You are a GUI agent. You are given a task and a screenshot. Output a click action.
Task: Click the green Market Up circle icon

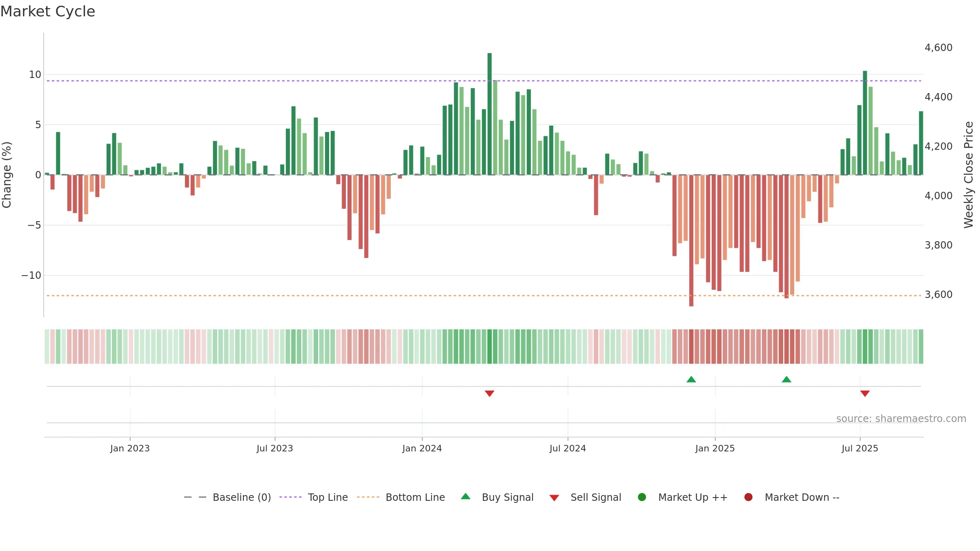coord(642,497)
